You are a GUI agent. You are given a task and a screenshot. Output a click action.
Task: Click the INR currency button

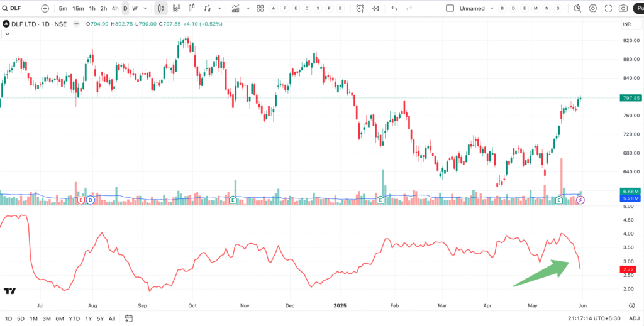coord(626,24)
